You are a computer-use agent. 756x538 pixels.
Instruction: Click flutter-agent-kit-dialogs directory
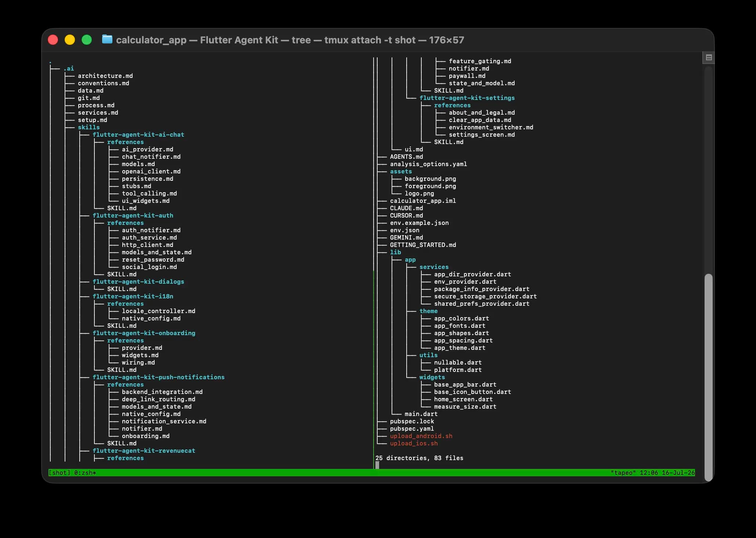click(x=138, y=281)
